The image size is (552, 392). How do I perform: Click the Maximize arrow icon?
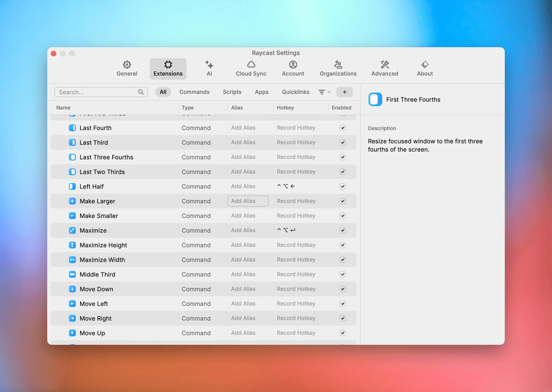(72, 230)
